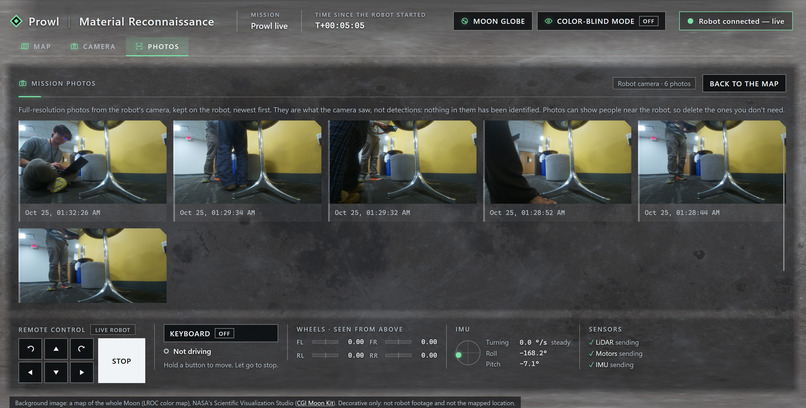Image resolution: width=806 pixels, height=408 pixels.
Task: Select the Photos tab
Action: 157,46
